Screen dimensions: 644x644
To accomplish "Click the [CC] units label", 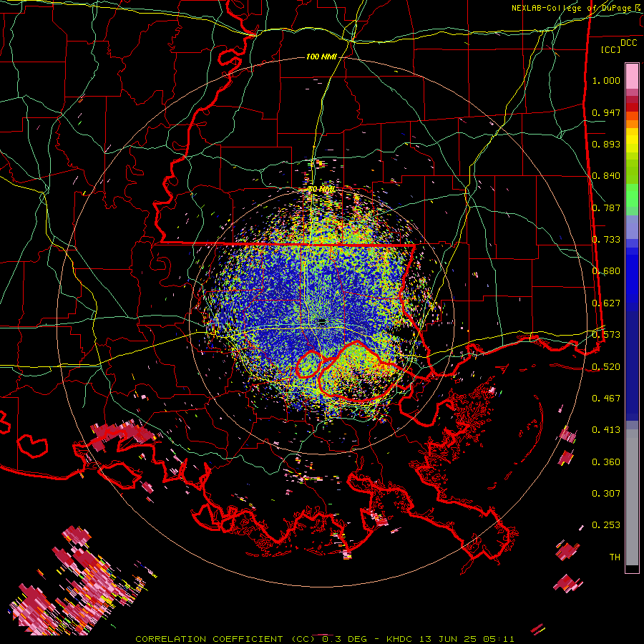I will click(x=610, y=49).
